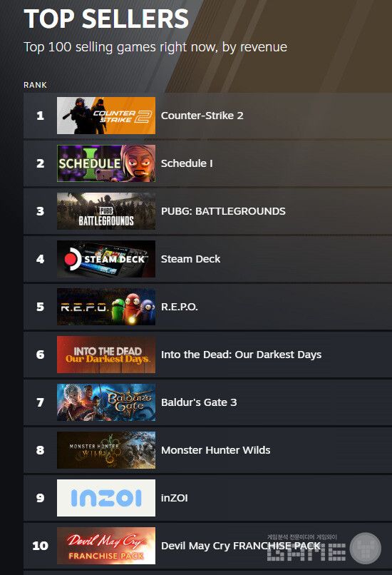
Task: Click the Schedule I title text
Action: (187, 163)
